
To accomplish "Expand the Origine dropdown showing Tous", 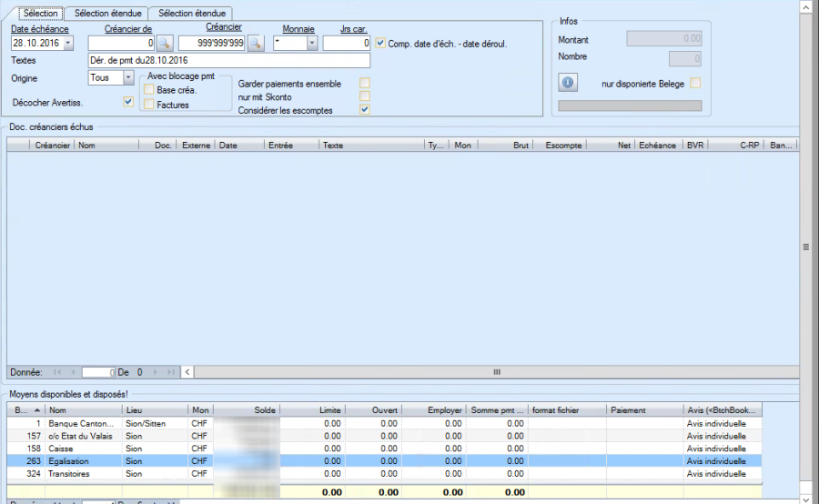I will [x=128, y=78].
